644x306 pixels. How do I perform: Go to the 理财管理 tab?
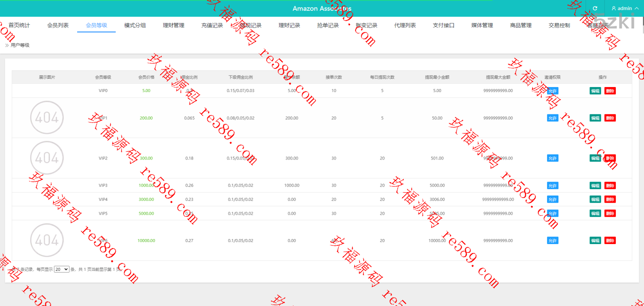[174, 26]
